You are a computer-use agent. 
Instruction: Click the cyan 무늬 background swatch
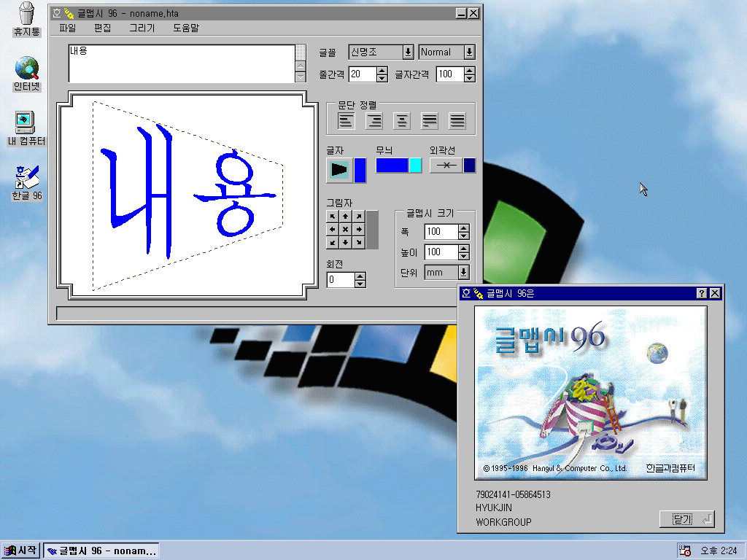[x=415, y=166]
